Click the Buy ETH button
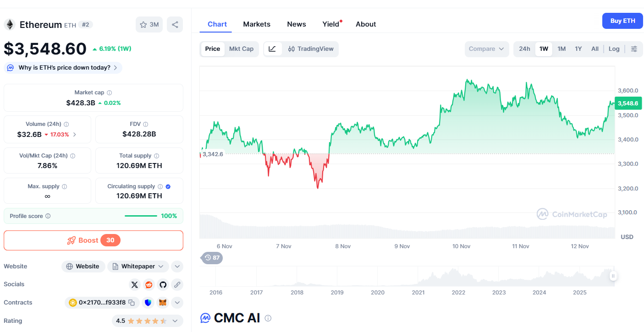This screenshot has height=332, width=644. [622, 21]
